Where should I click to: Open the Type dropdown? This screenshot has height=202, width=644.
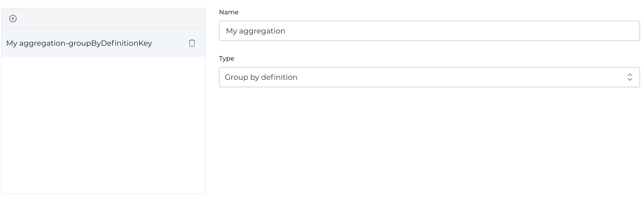point(429,77)
